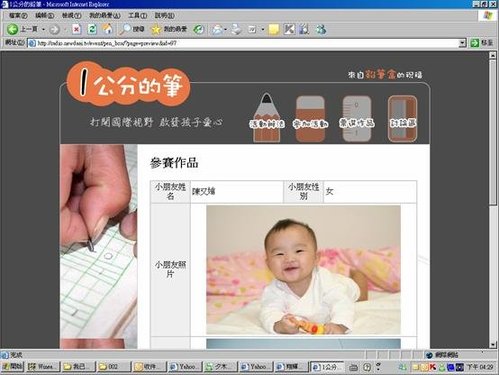Refresh the page with the green arrows icon
The image size is (499, 375).
pyautogui.click(x=92, y=29)
